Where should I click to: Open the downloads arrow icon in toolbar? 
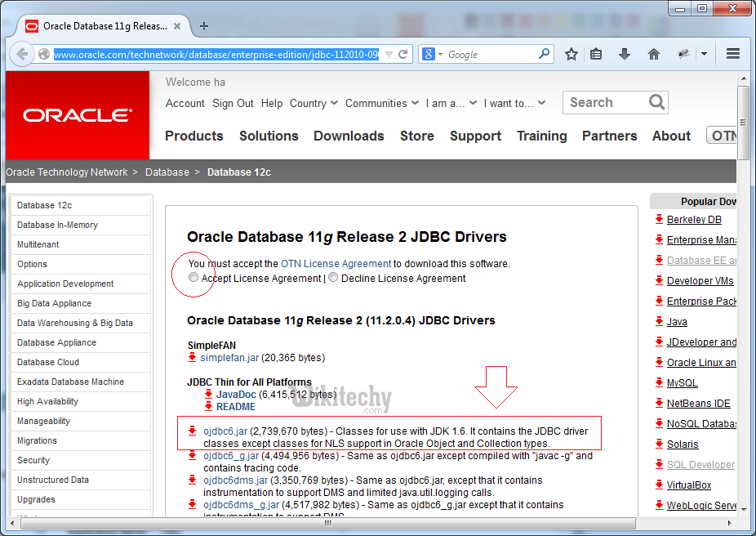[625, 54]
